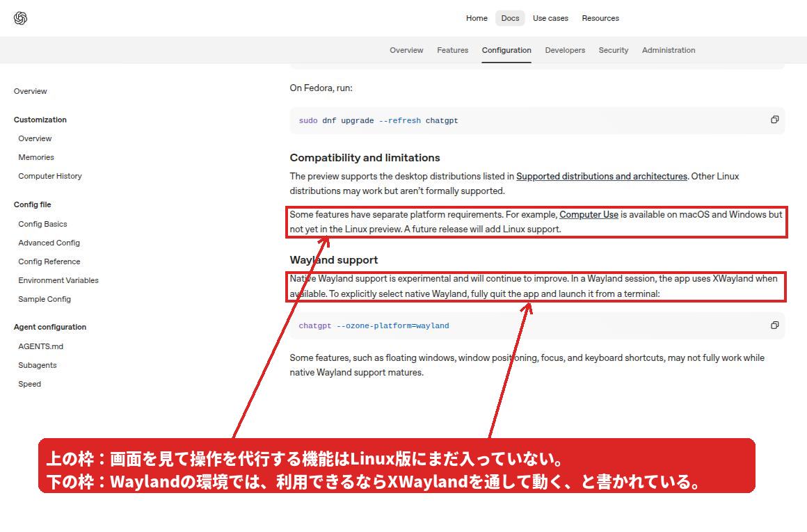Switch to the Overview tab
This screenshot has width=807, height=532.
406,50
